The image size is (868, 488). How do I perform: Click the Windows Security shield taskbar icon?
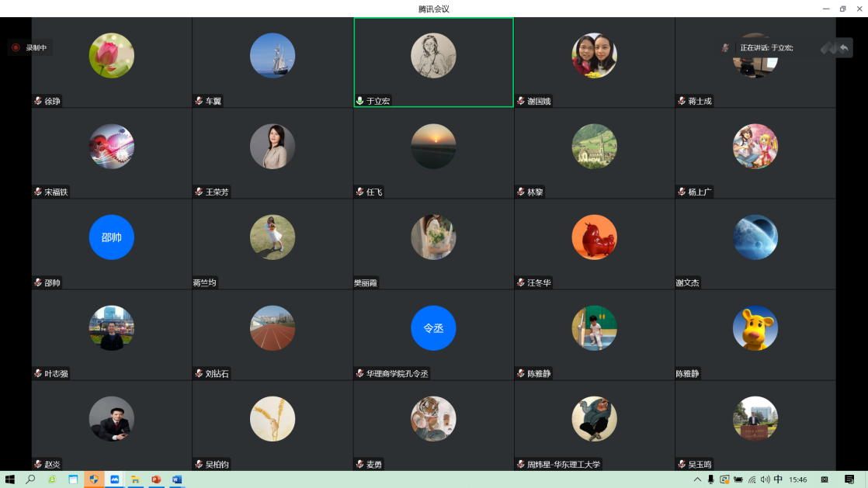coord(94,479)
